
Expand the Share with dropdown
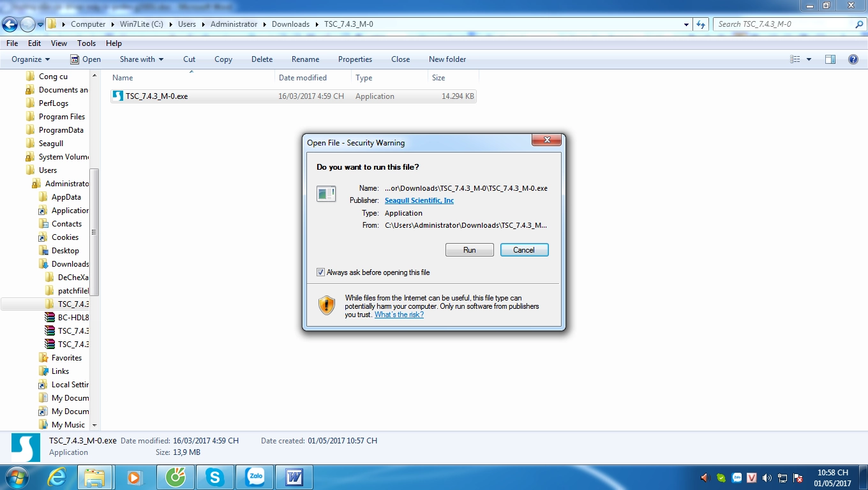(142, 59)
